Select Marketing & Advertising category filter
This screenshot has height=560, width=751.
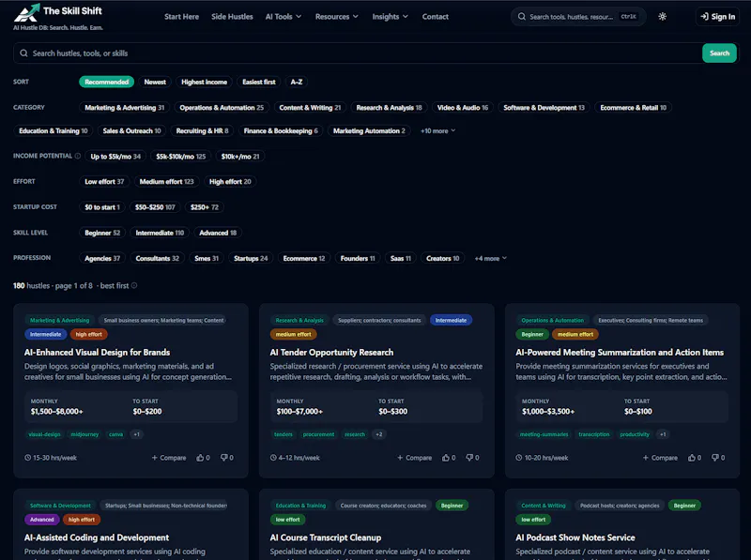coord(125,108)
